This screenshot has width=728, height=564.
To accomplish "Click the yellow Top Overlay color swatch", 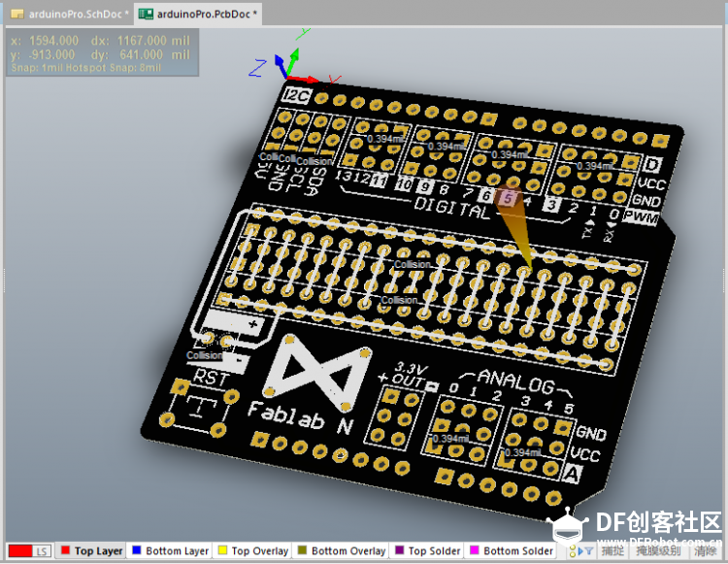I will 222,550.
